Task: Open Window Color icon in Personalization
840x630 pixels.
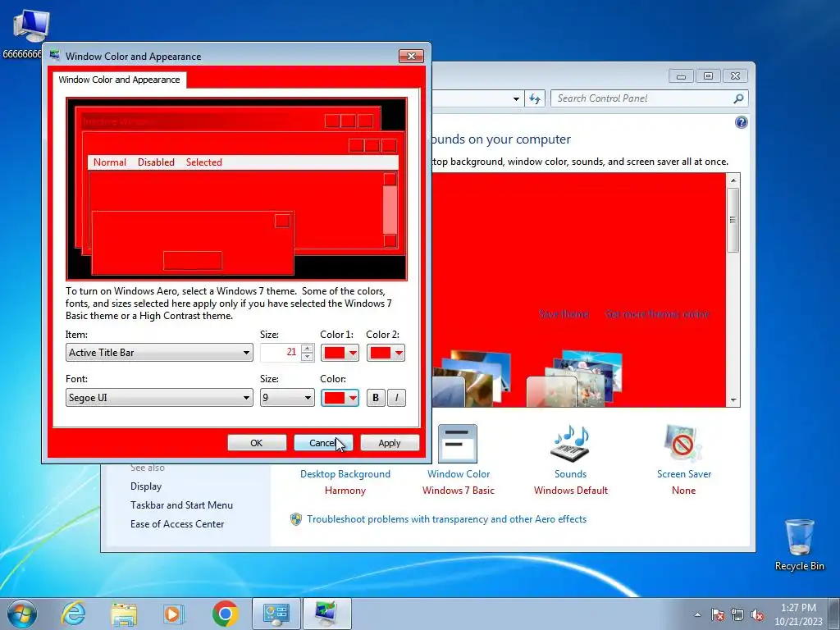Action: 458,444
